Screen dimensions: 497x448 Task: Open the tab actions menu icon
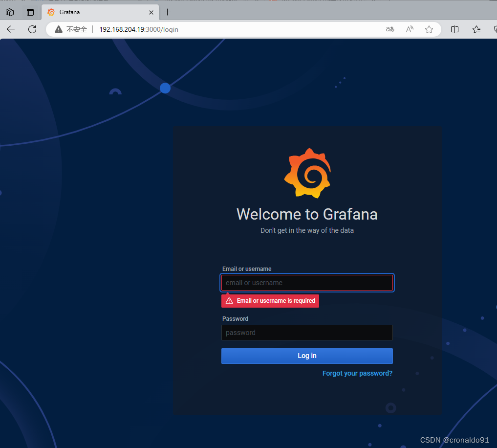(x=30, y=12)
